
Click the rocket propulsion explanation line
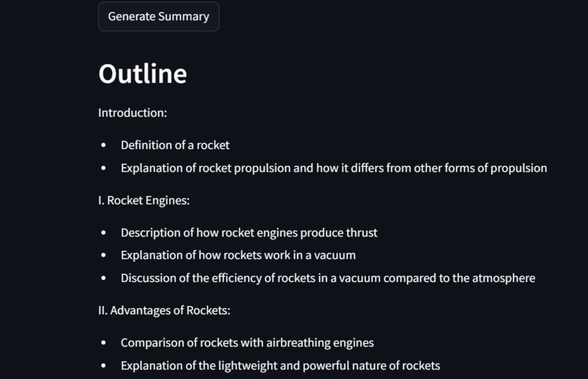(333, 168)
